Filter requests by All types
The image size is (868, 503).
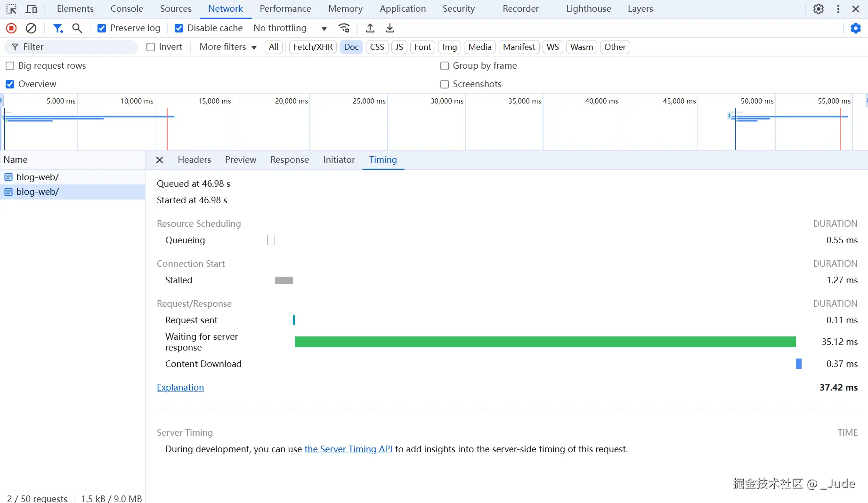[274, 47]
